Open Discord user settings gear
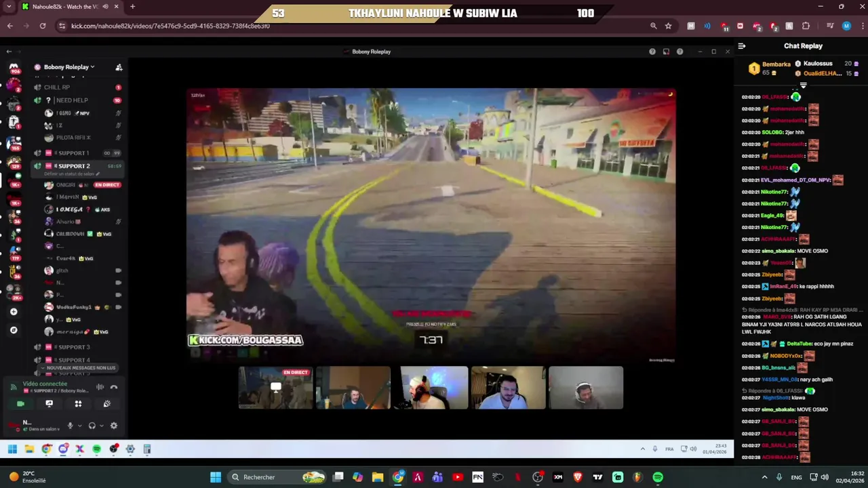Viewport: 868px width, 488px height. pyautogui.click(x=114, y=426)
